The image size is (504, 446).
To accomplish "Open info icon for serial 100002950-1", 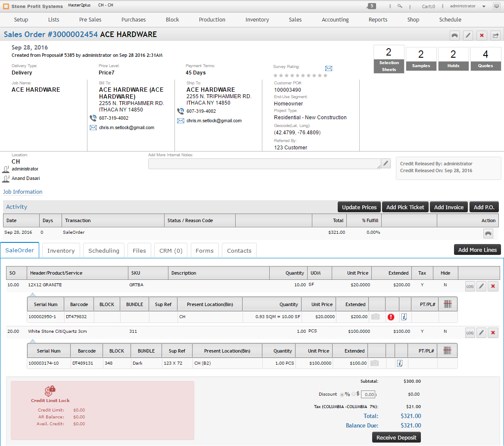I will [x=404, y=317].
